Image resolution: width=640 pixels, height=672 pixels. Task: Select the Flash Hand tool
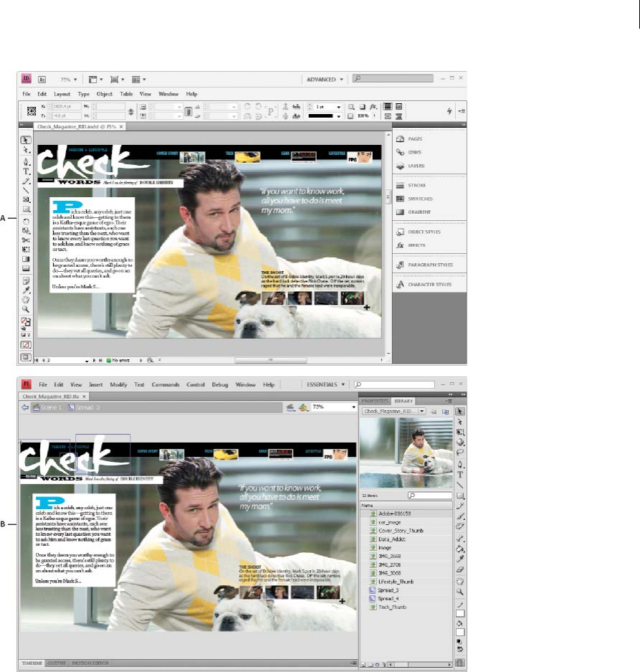click(460, 581)
